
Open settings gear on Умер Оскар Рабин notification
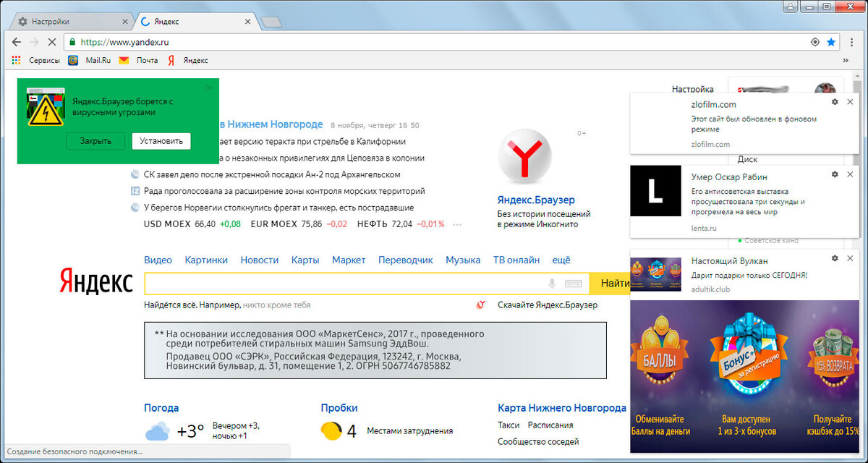pyautogui.click(x=835, y=174)
